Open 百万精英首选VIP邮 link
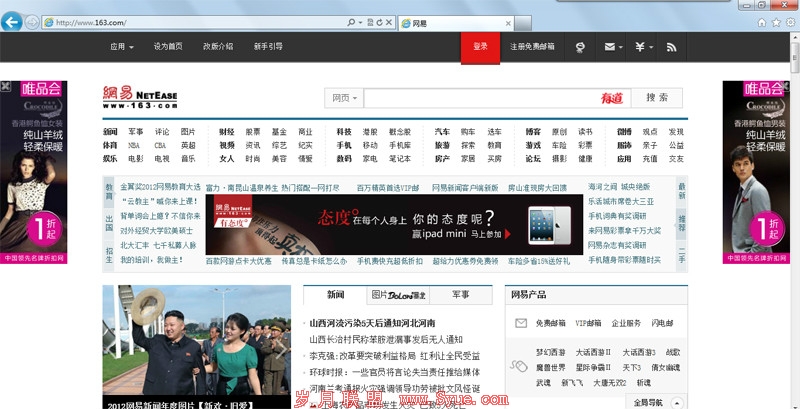The width and height of the screenshot is (800, 409). pyautogui.click(x=388, y=188)
